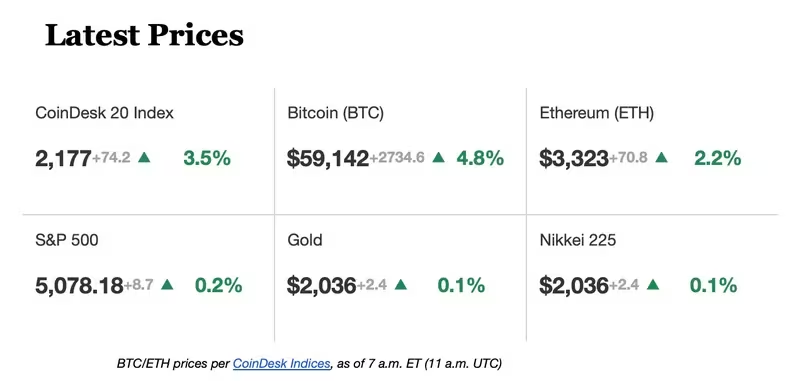This screenshot has width=811, height=381.
Task: Click the S&P 500 heading
Action: tap(67, 240)
